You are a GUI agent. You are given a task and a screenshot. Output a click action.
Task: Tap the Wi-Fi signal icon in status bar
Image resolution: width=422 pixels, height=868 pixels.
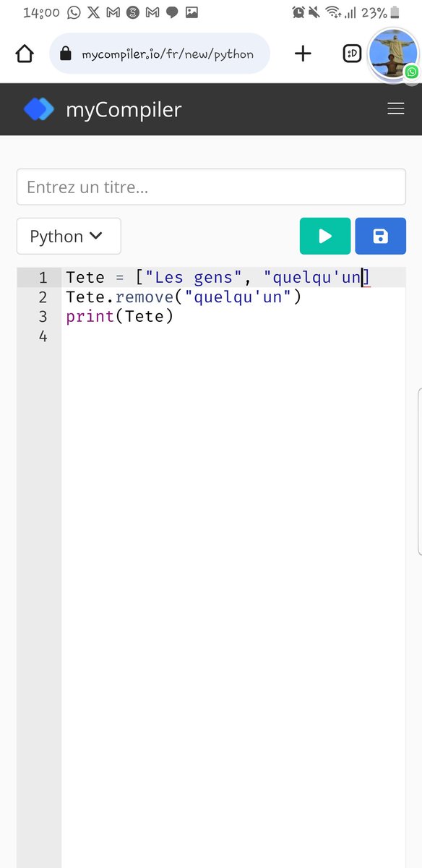coord(333,12)
